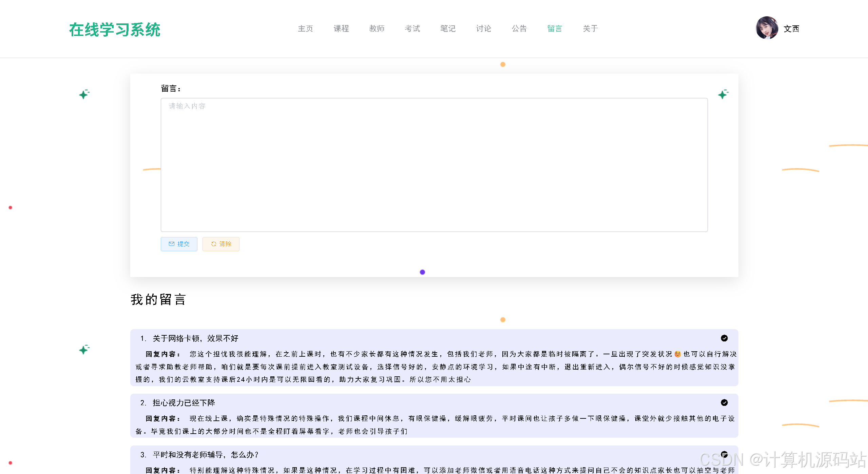Switch to the 考试 section

pyautogui.click(x=412, y=28)
